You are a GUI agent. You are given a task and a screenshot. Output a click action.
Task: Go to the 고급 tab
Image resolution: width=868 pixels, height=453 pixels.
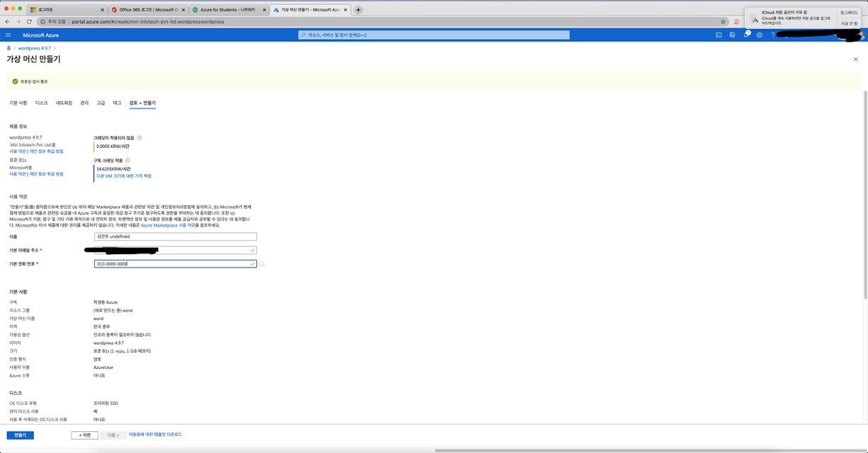coord(101,103)
